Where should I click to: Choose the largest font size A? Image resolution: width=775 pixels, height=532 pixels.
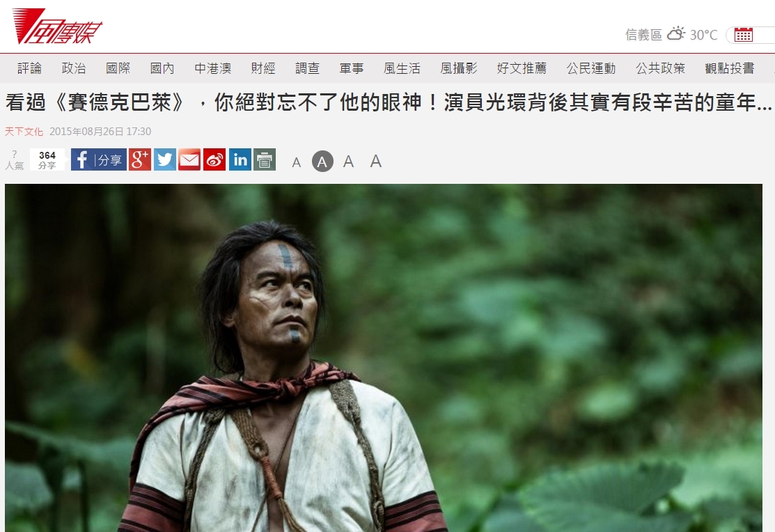[375, 161]
